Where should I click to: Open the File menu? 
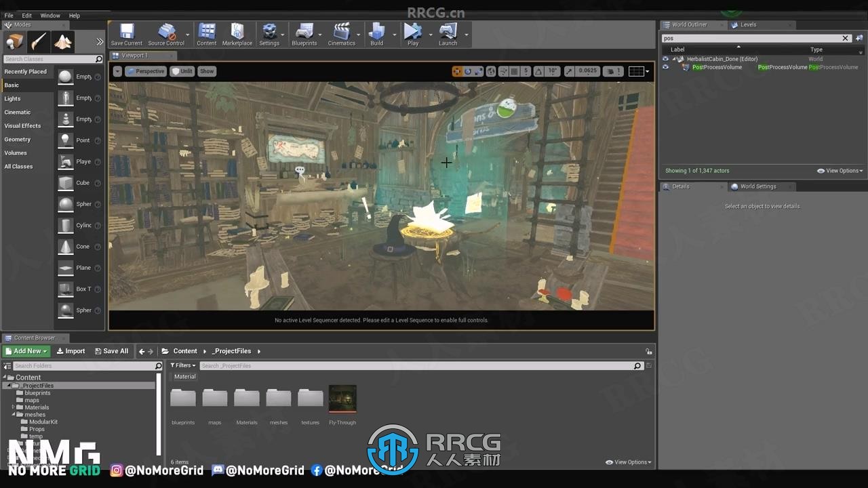tap(9, 16)
